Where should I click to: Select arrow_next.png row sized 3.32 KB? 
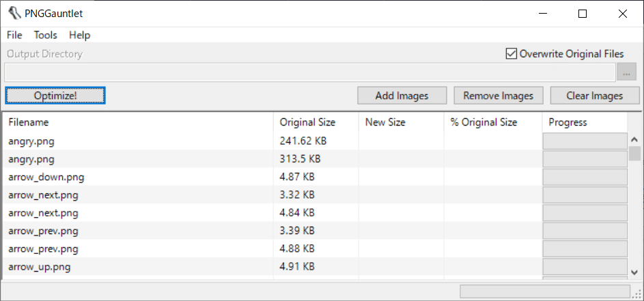315,195
